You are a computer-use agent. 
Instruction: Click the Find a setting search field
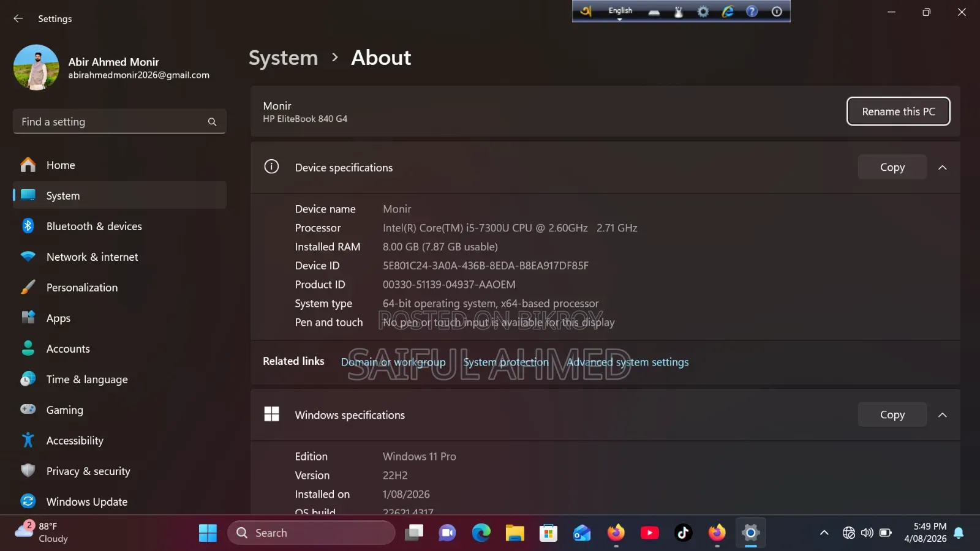(119, 122)
